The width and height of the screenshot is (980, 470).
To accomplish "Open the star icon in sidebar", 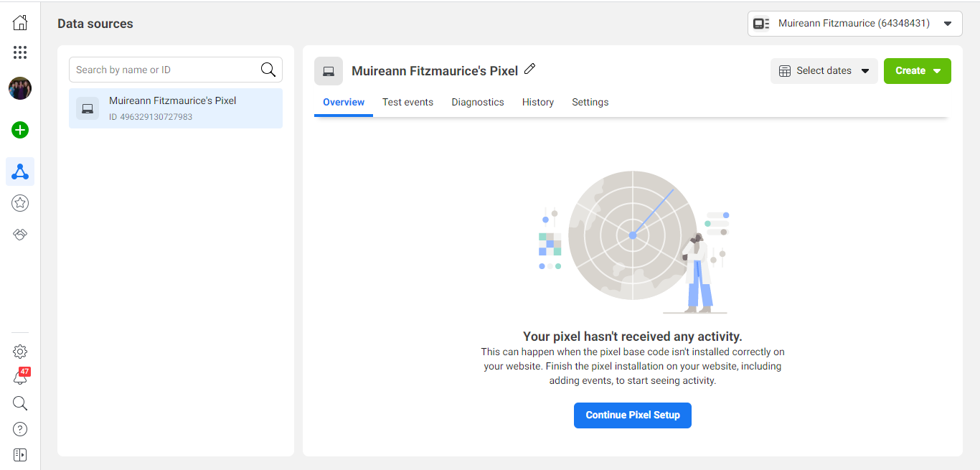I will pyautogui.click(x=20, y=204).
